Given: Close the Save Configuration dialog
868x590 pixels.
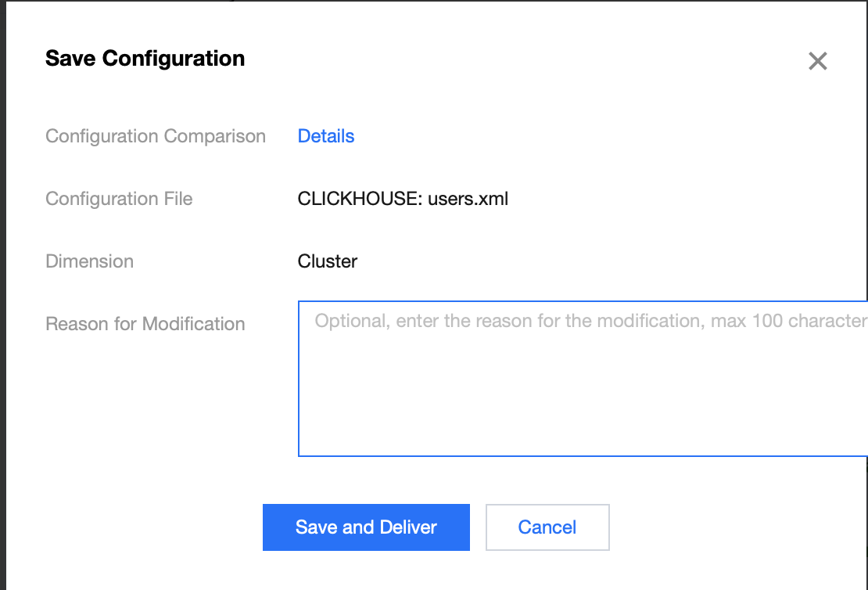Looking at the screenshot, I should point(817,61).
